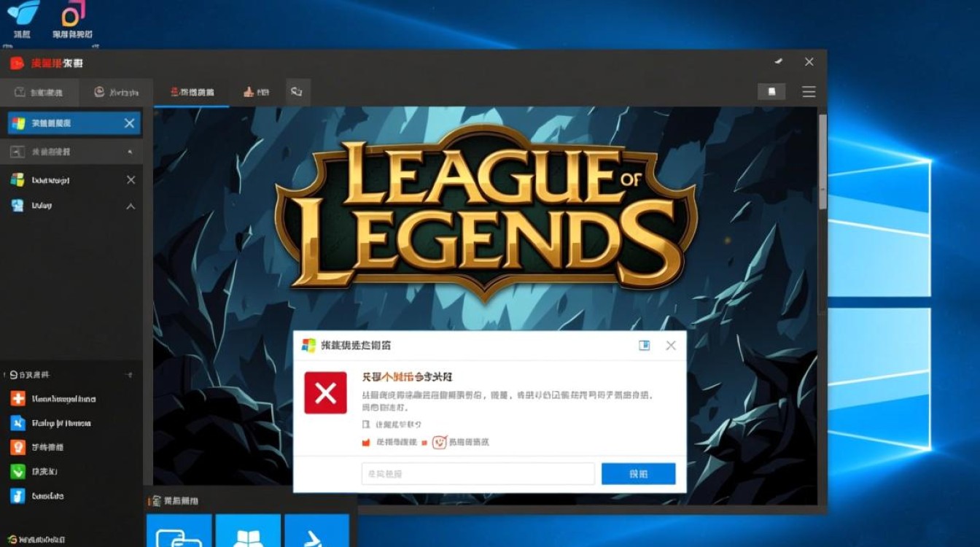Click the window icon in the dialog header
The width and height of the screenshot is (980, 547).
click(644, 345)
